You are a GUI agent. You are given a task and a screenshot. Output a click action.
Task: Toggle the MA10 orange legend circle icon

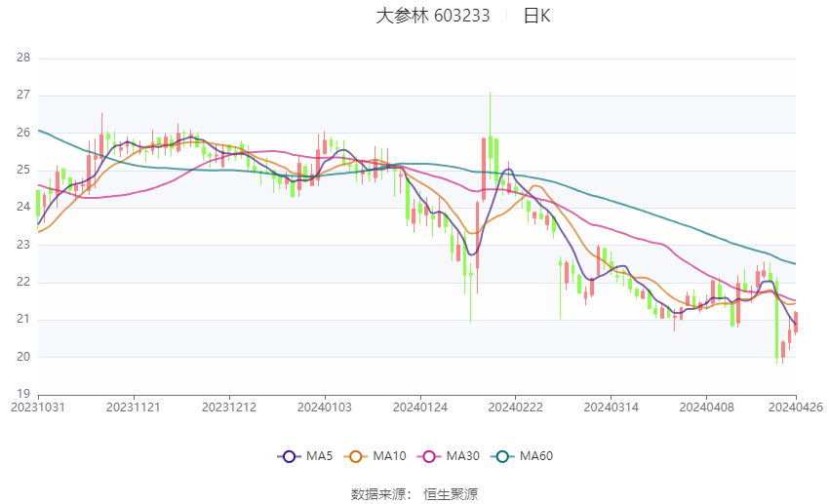355,456
